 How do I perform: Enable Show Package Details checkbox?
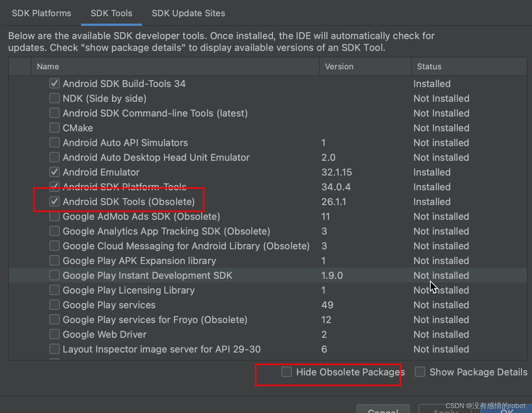(420, 372)
